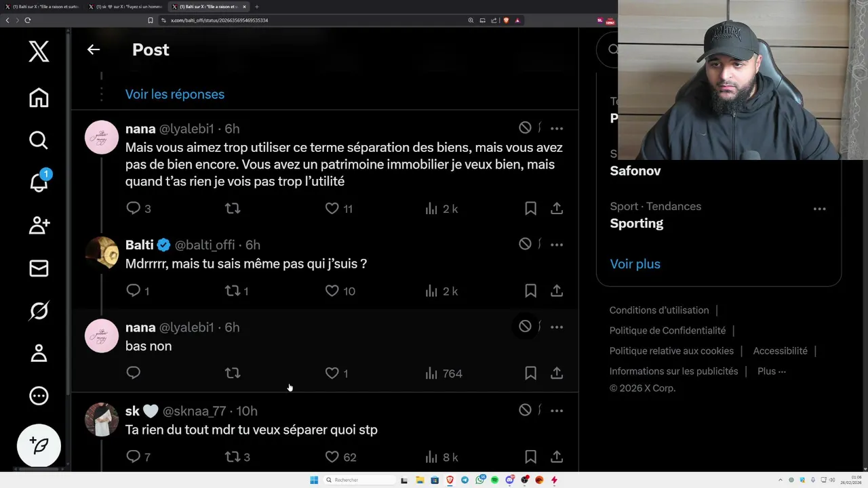Open more options on sk's post
This screenshot has height=488, width=868.
point(557,410)
